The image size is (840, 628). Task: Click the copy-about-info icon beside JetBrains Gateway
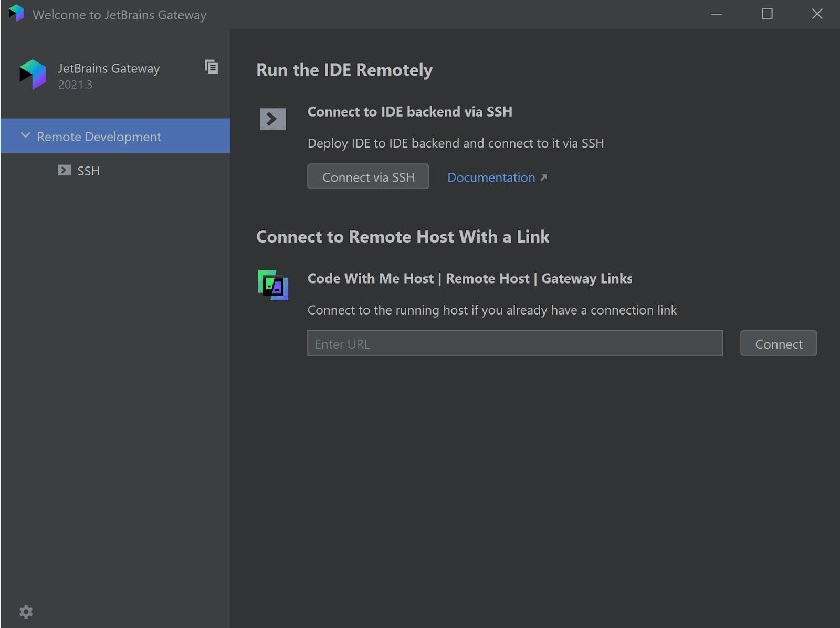pos(211,67)
